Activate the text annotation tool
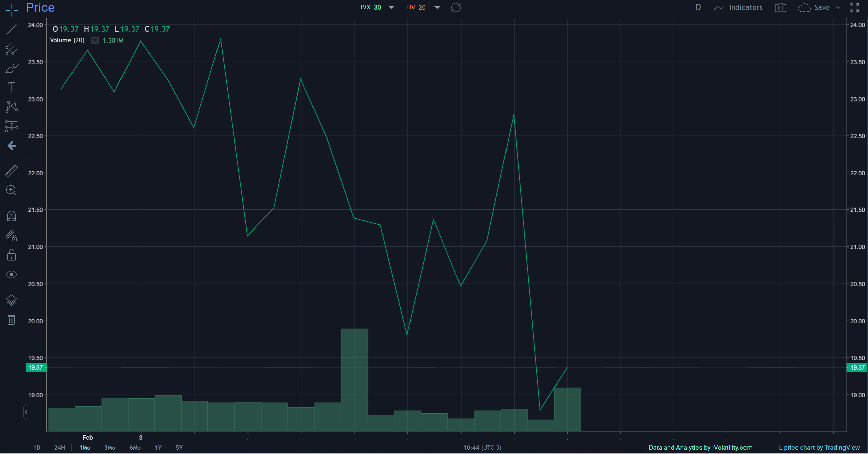868x454 pixels. tap(11, 88)
